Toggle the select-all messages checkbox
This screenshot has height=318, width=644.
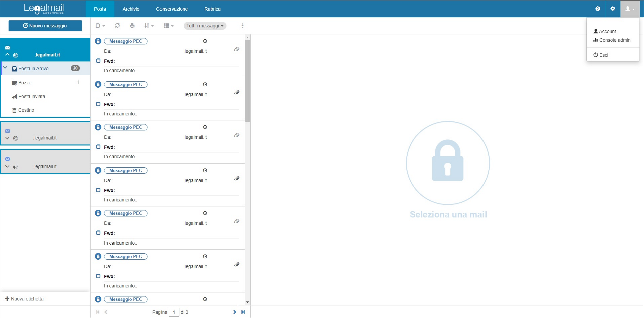pos(98,25)
